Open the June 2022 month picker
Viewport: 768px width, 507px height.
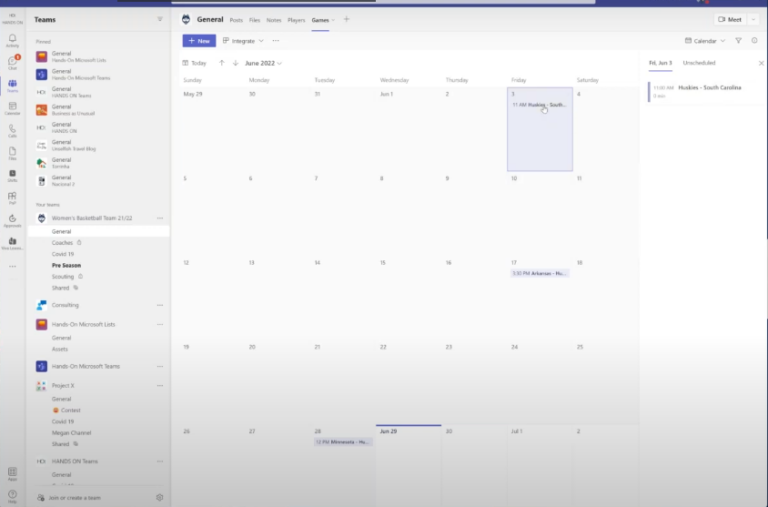(x=263, y=63)
